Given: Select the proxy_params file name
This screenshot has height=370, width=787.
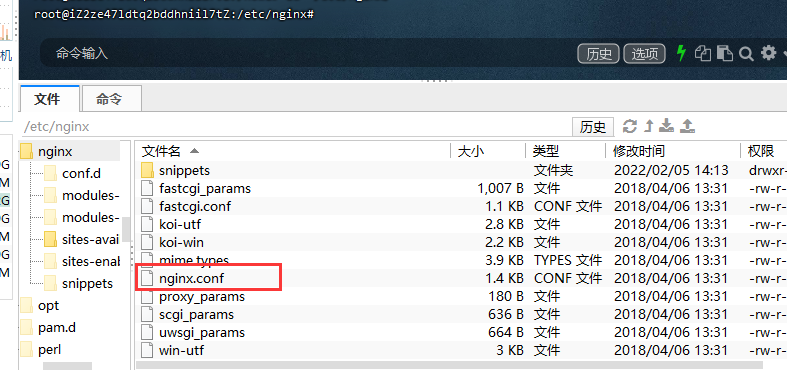Looking at the screenshot, I should pos(202,296).
